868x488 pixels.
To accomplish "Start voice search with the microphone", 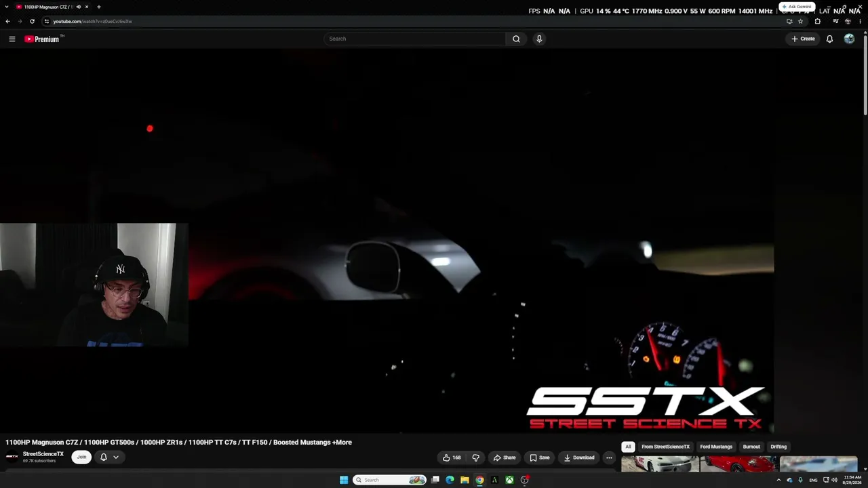I will (539, 39).
